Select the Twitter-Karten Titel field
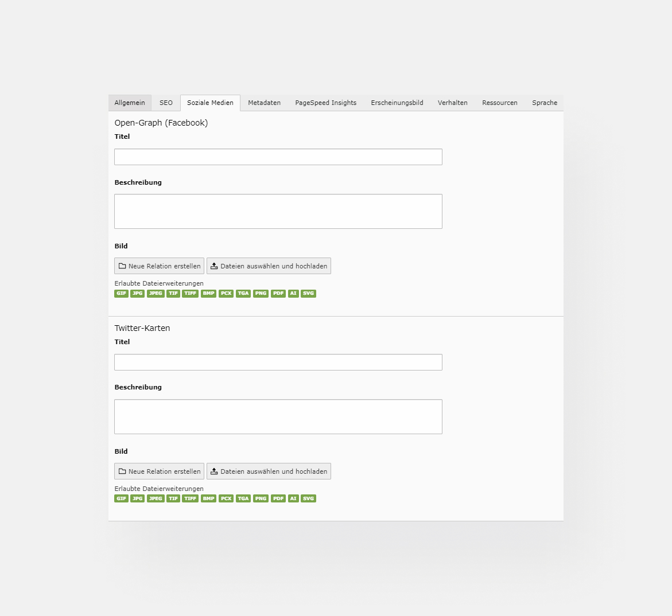 (278, 362)
